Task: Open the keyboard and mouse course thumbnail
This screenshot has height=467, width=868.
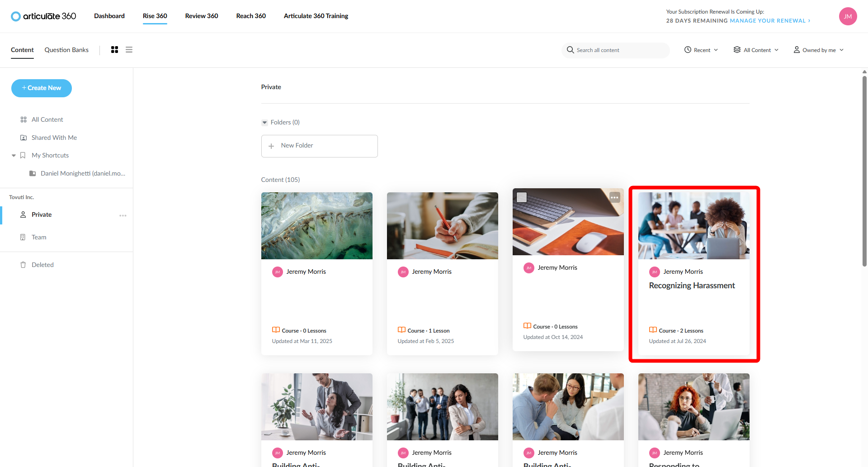Action: point(568,222)
